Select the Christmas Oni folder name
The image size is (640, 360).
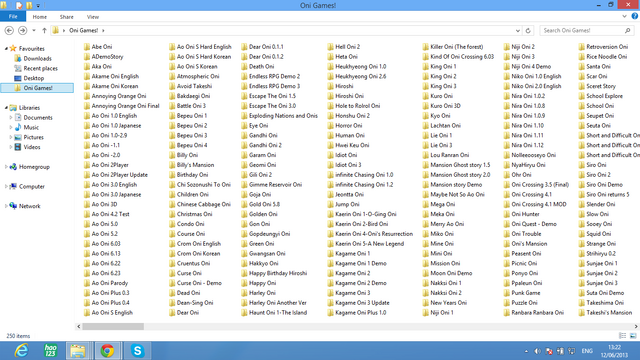tap(194, 214)
